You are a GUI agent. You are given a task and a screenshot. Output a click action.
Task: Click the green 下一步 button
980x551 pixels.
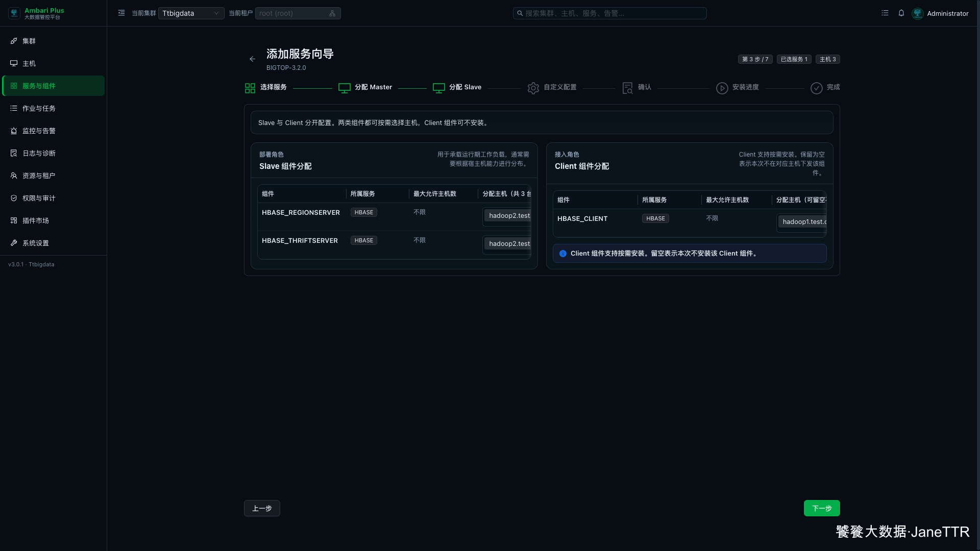pyautogui.click(x=822, y=508)
